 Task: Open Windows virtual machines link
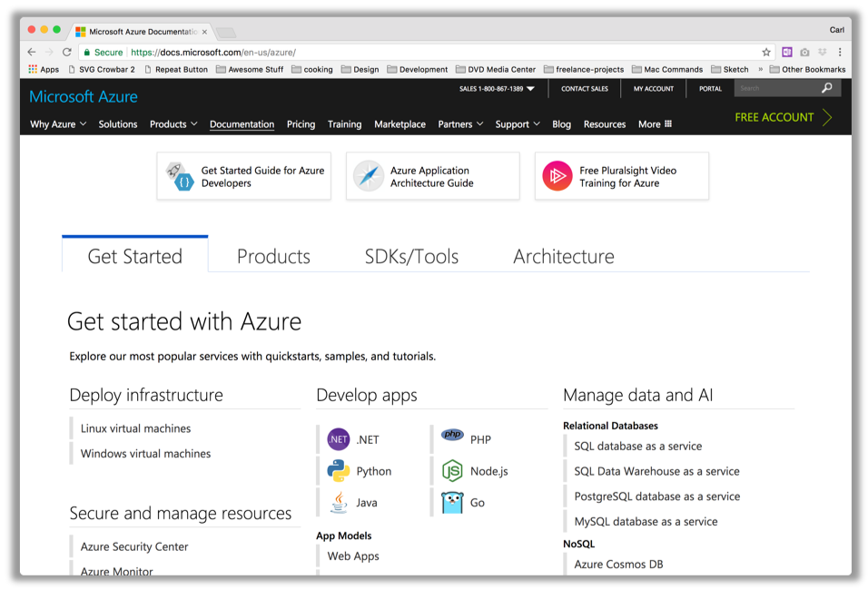click(x=145, y=453)
